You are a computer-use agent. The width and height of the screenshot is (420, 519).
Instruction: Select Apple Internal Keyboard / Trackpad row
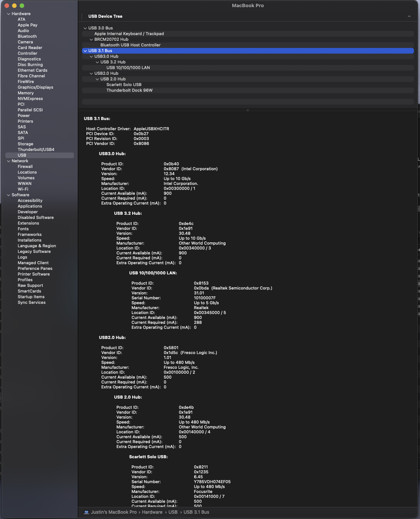(248, 34)
